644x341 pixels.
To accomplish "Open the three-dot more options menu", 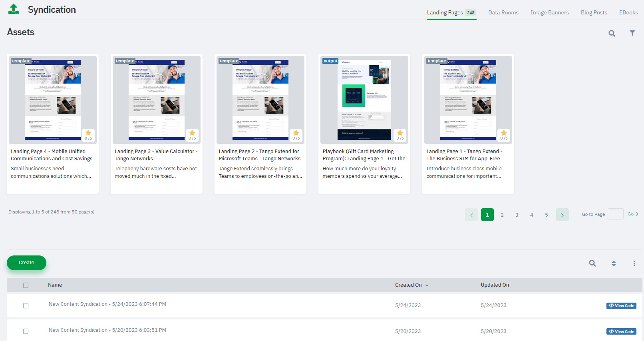I will click(634, 263).
